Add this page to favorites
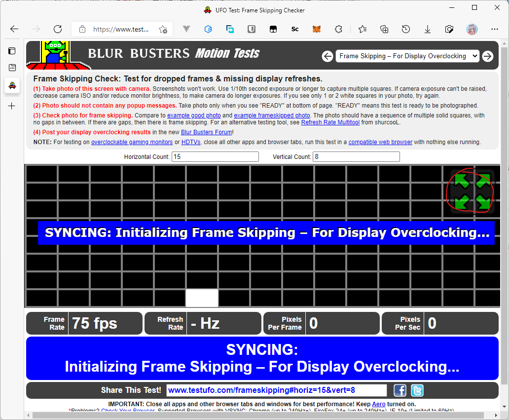509x420 pixels. (x=163, y=29)
